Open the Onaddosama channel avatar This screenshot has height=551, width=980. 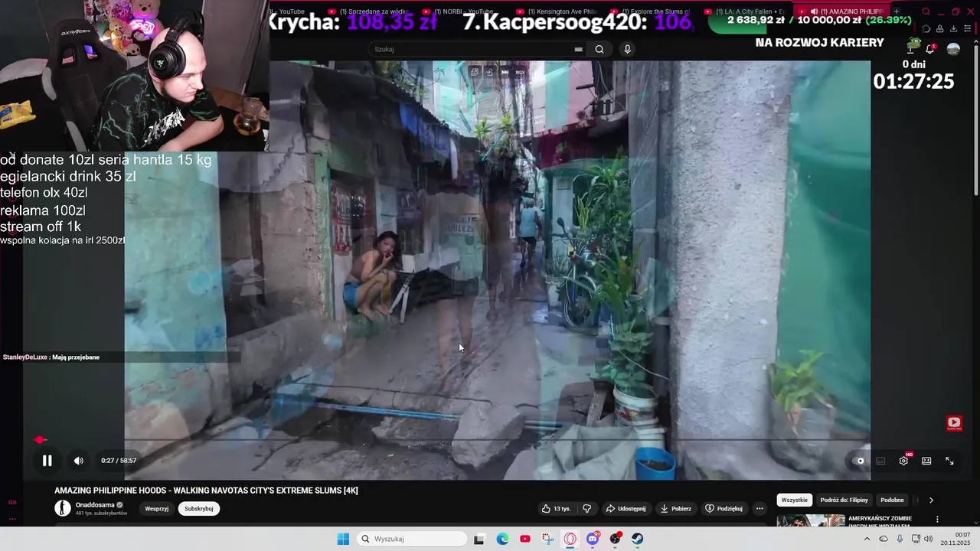(x=62, y=508)
